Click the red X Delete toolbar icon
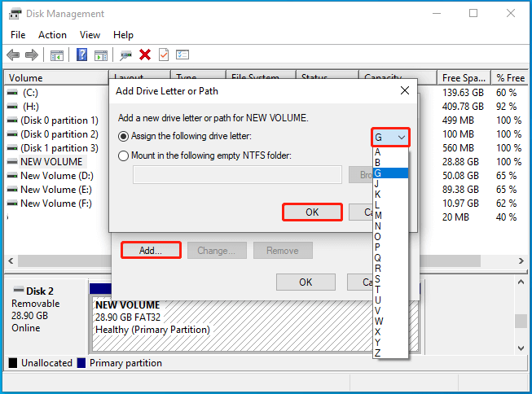This screenshot has width=532, height=394. point(145,55)
